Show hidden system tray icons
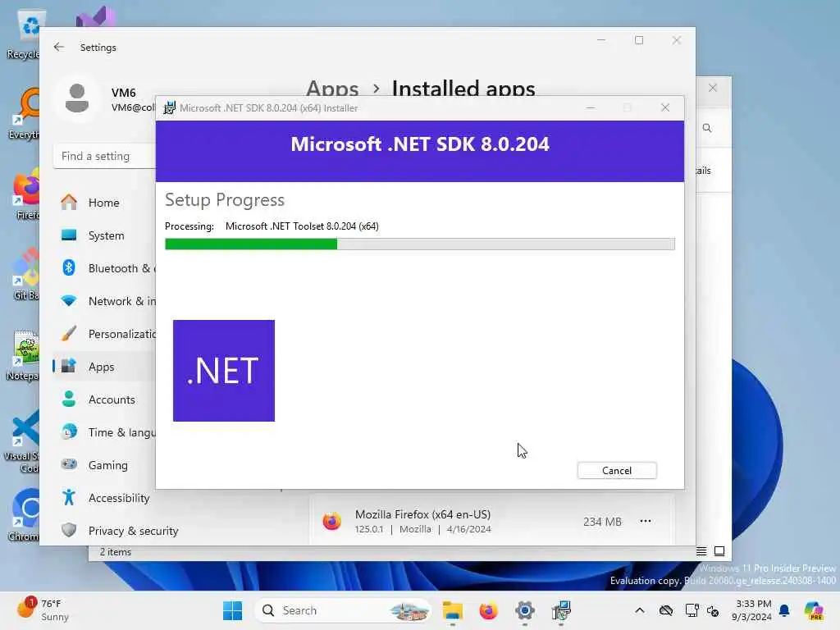 pos(640,610)
